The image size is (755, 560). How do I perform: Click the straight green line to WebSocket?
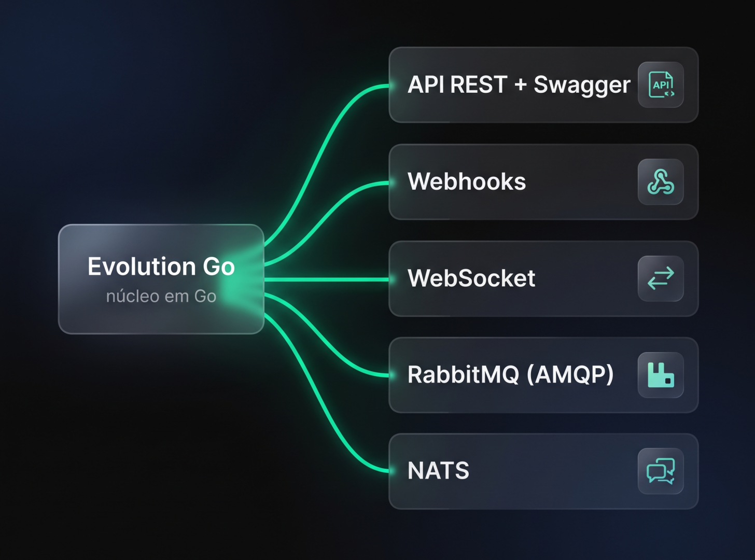pyautogui.click(x=327, y=279)
